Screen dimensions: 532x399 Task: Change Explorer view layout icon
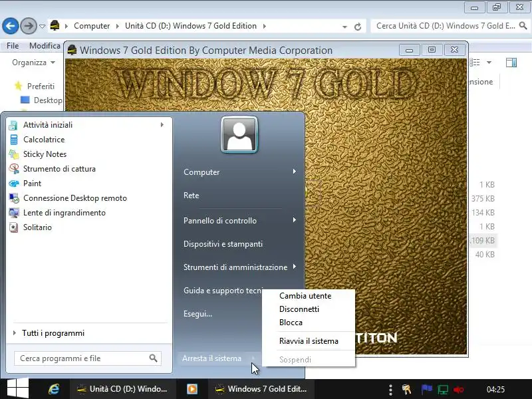(x=475, y=63)
